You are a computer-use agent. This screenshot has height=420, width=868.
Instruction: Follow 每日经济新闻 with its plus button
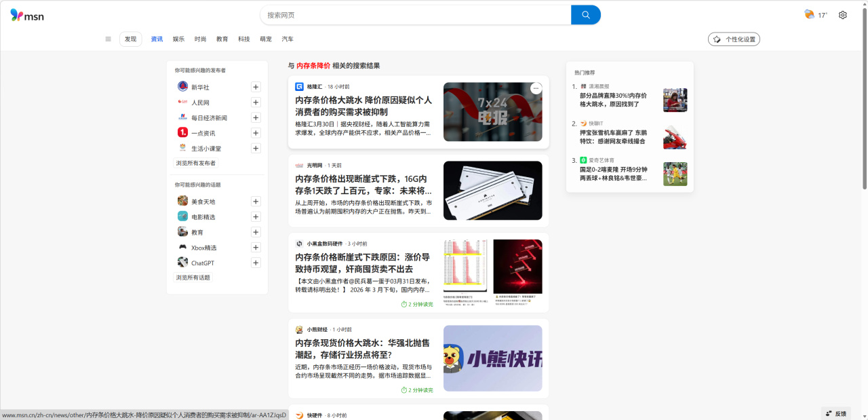click(x=256, y=117)
